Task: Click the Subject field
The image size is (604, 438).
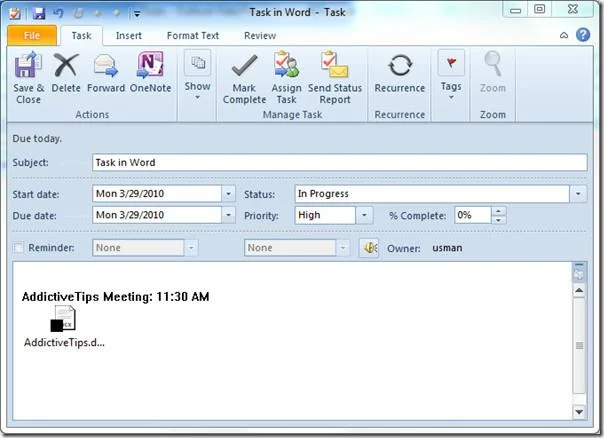Action: coord(339,162)
